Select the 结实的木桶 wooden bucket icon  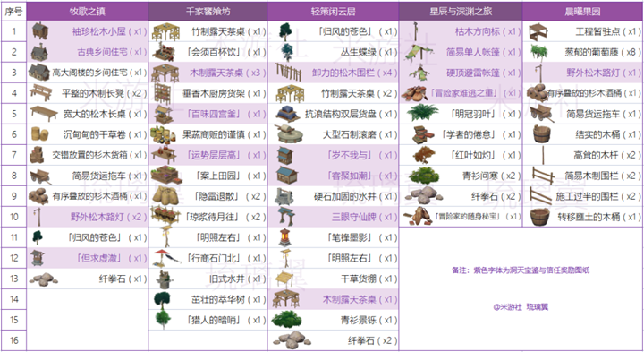tap(542, 134)
